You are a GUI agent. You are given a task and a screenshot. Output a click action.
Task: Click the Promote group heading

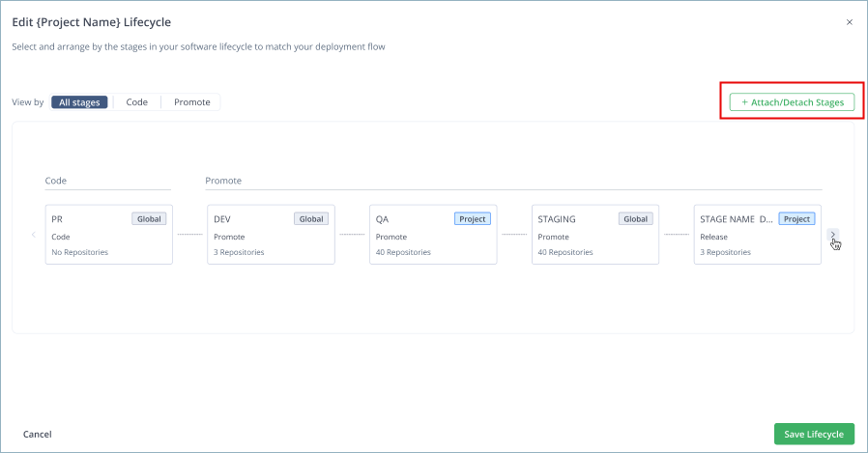[223, 181]
